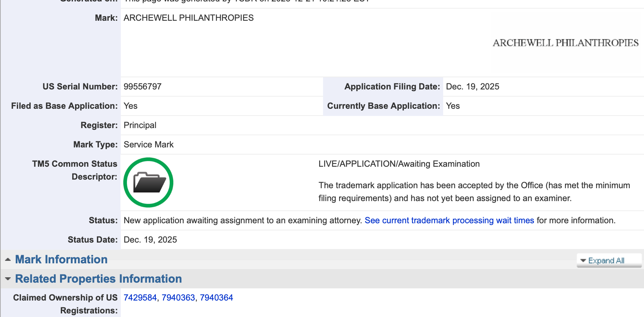The width and height of the screenshot is (644, 317).
Task: Click the TM5 Common Status Descriptor label
Action: pyautogui.click(x=75, y=170)
